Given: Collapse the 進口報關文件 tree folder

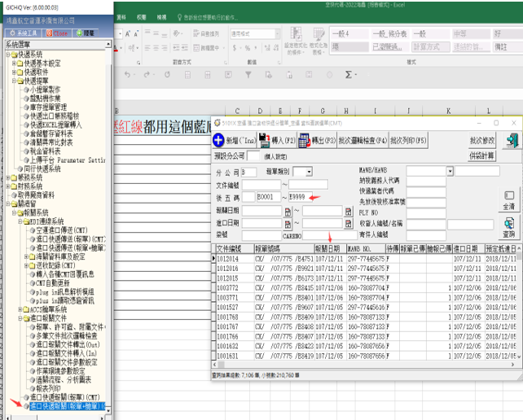Looking at the screenshot, I should tap(20, 317).
